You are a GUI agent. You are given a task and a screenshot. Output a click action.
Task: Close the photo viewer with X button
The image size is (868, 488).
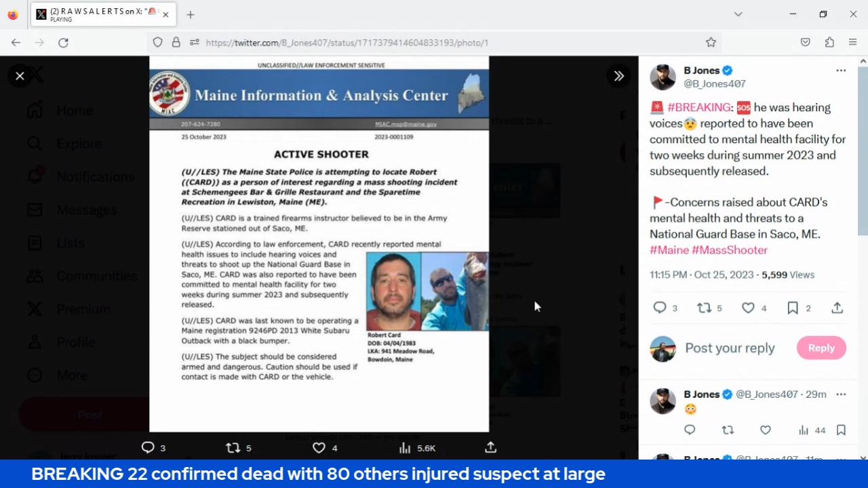(20, 76)
